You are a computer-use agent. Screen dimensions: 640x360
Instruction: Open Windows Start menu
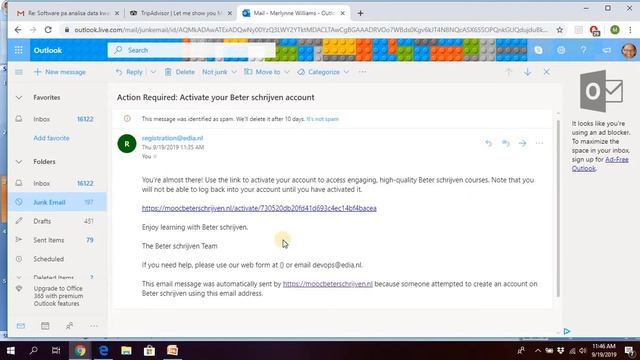[11, 351]
